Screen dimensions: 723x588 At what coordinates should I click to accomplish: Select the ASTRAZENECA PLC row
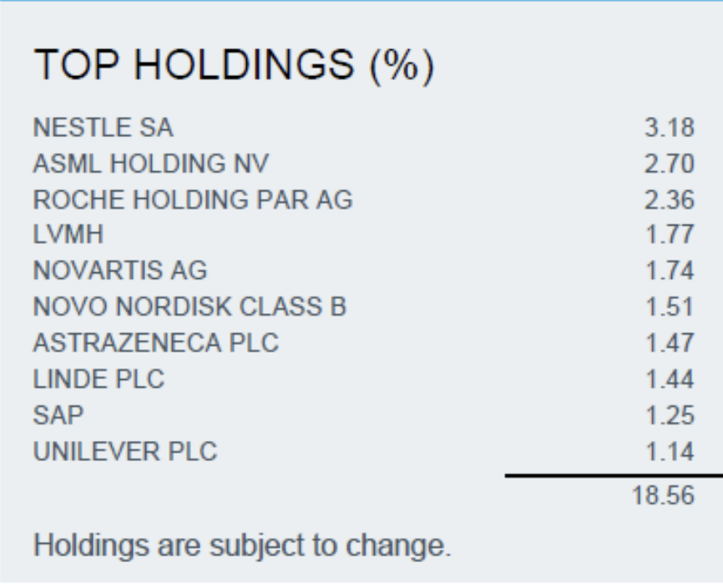(x=156, y=342)
